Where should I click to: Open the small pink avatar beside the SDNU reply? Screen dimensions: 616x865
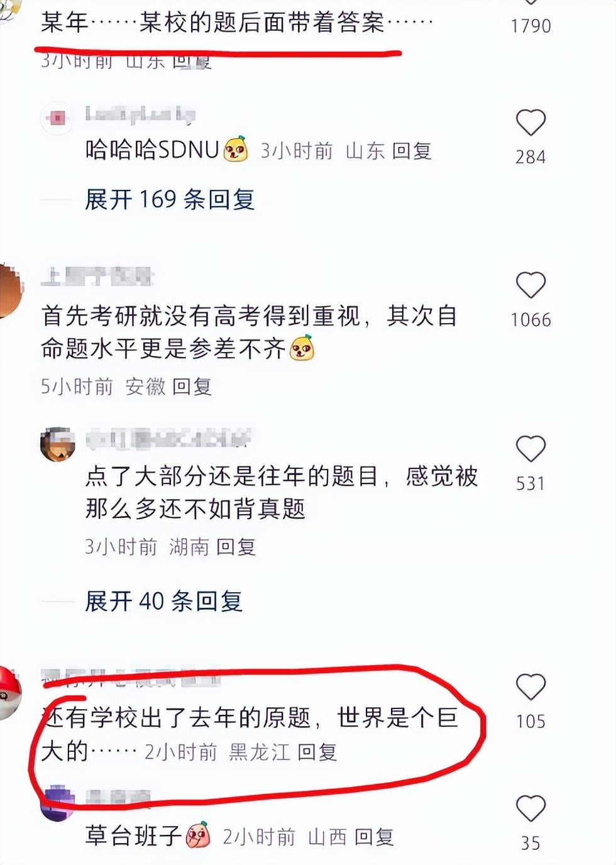coord(57,118)
